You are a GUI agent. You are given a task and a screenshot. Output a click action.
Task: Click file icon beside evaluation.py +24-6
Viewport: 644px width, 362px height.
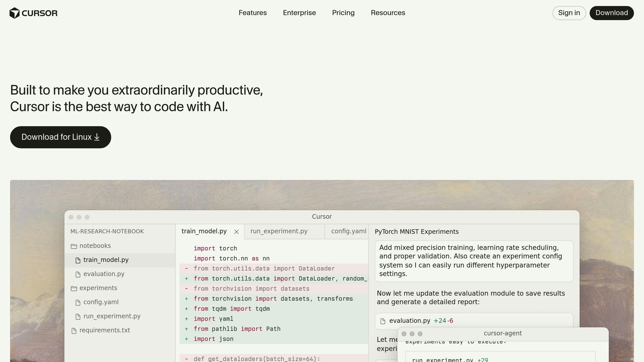click(383, 321)
